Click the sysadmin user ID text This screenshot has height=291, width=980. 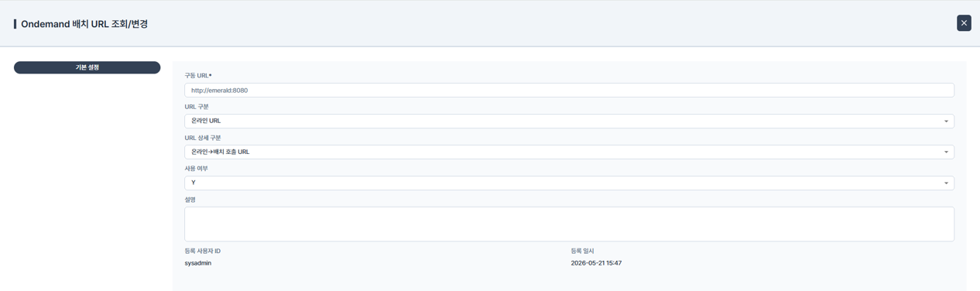198,263
